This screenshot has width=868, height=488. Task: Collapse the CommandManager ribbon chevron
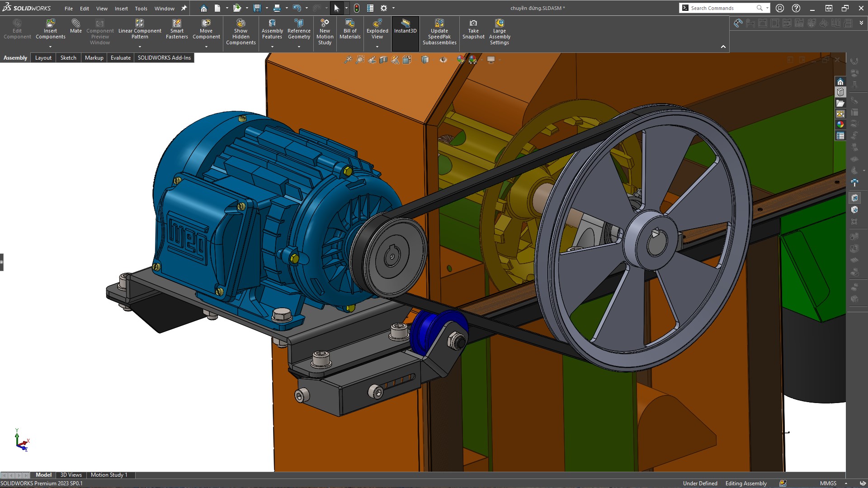[723, 47]
